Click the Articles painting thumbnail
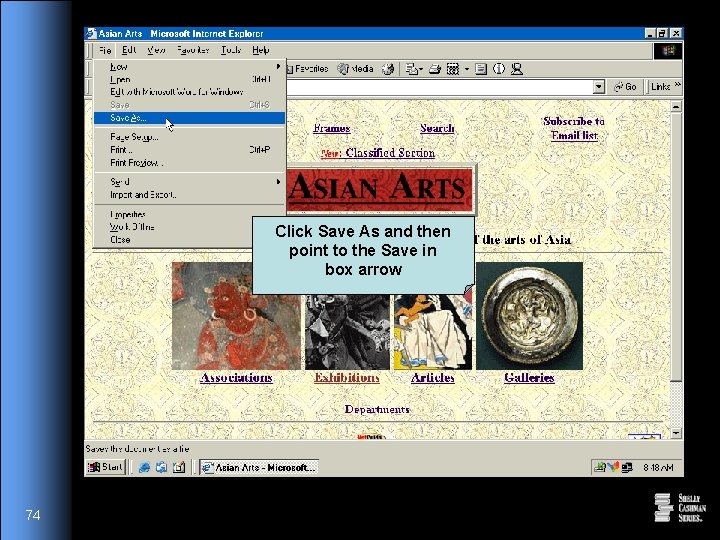 pos(433,332)
